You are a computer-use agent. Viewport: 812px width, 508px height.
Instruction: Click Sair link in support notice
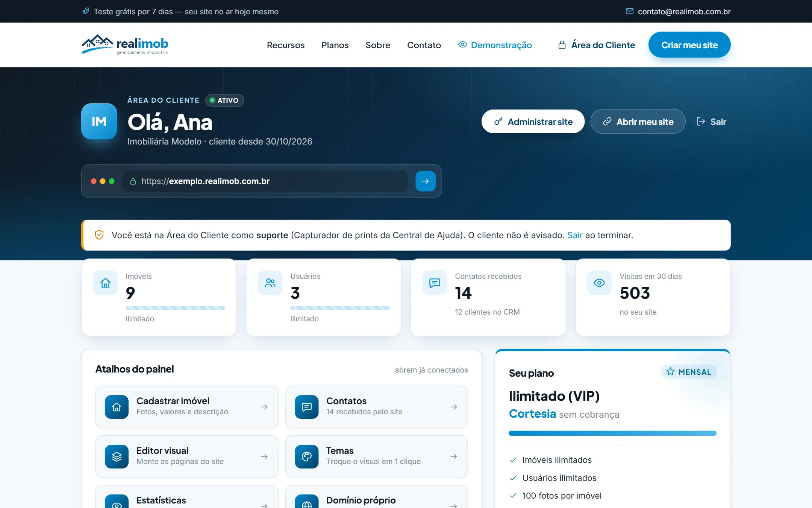(x=575, y=235)
